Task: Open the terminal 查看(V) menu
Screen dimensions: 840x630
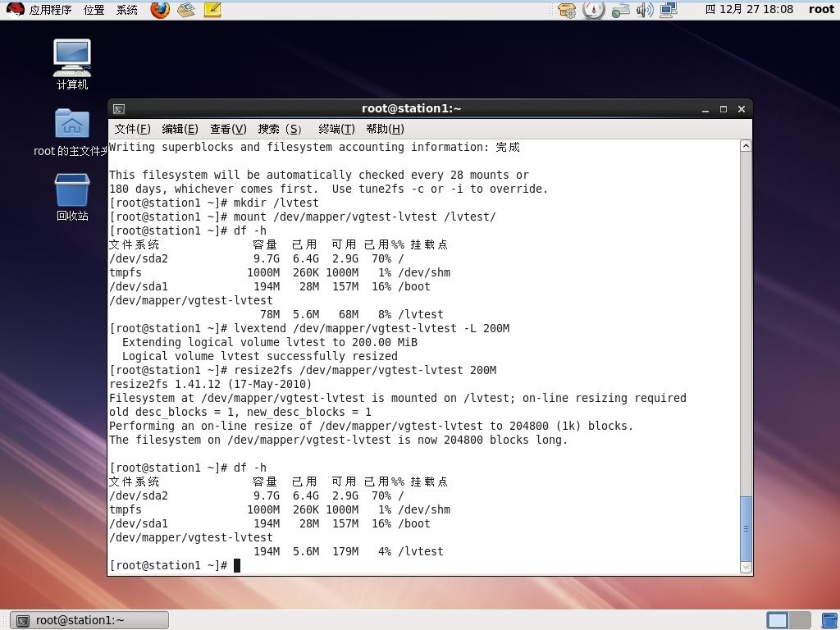Action: [228, 129]
